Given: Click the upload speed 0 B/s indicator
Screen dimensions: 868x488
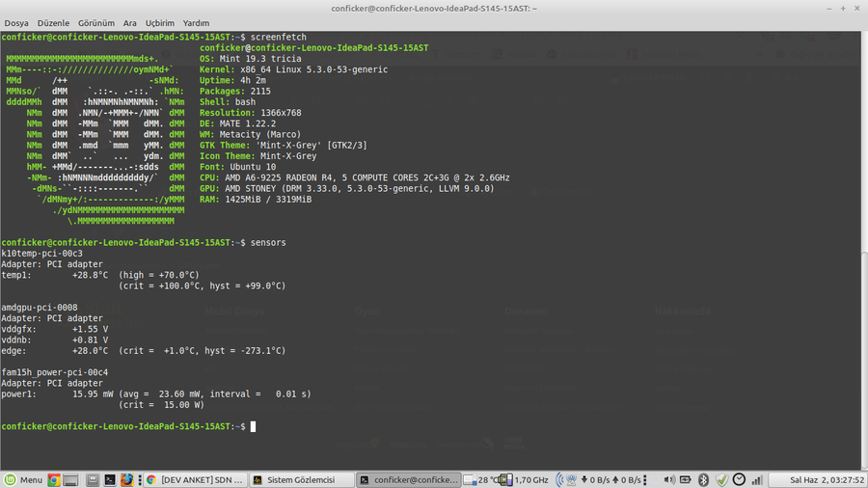Looking at the screenshot, I should tap(626, 479).
